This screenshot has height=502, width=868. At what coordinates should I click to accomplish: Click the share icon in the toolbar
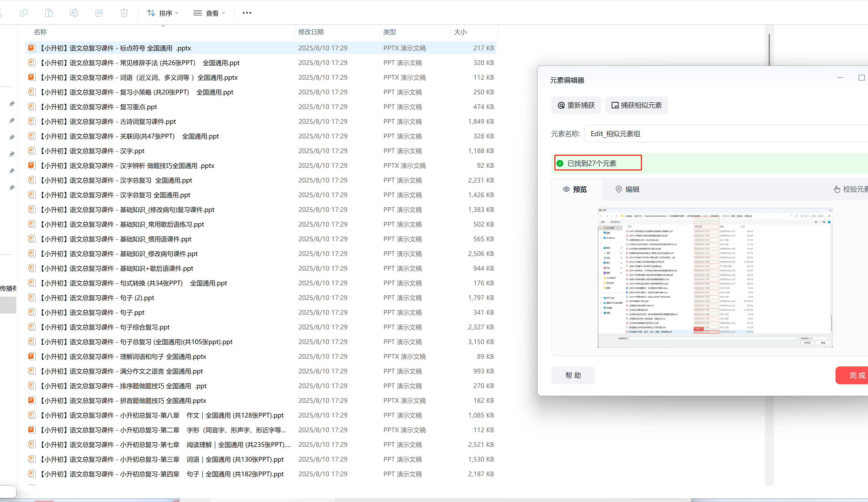[x=99, y=13]
